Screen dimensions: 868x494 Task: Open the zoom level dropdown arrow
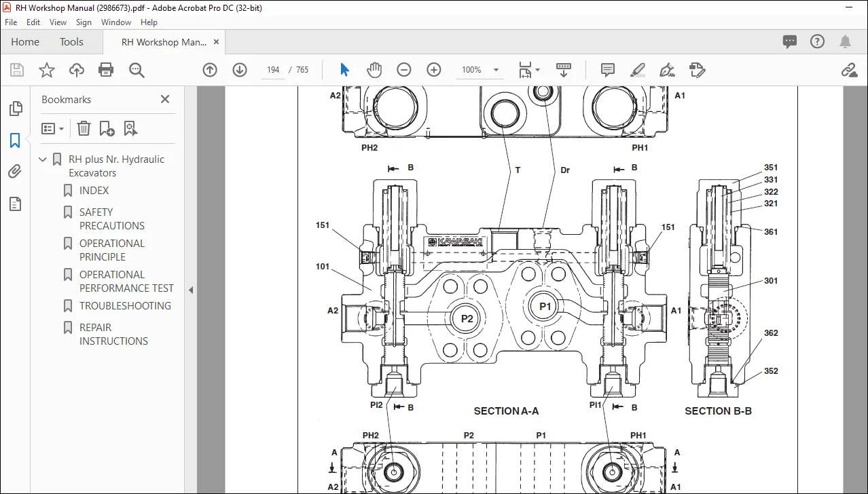[496, 70]
